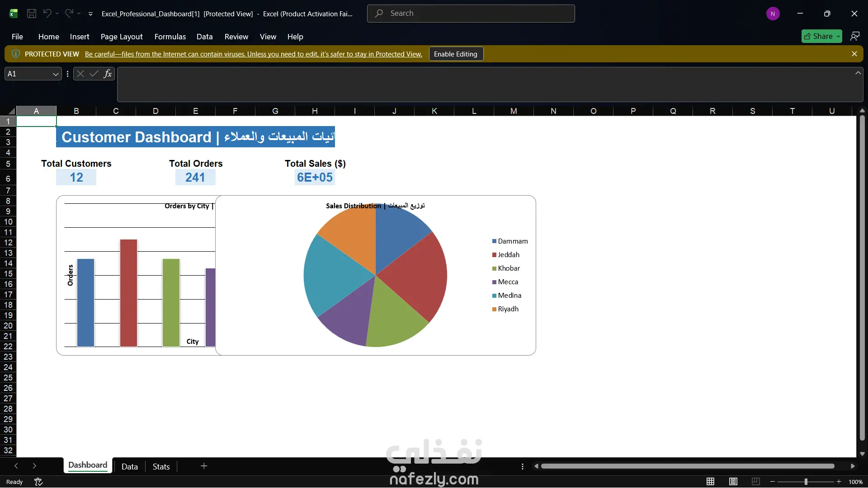Open the Name Box dropdown arrow
The height and width of the screenshot is (488, 868).
point(55,74)
